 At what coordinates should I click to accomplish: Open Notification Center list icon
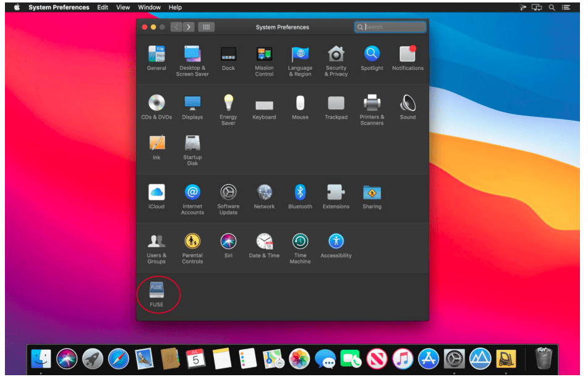[x=566, y=7]
